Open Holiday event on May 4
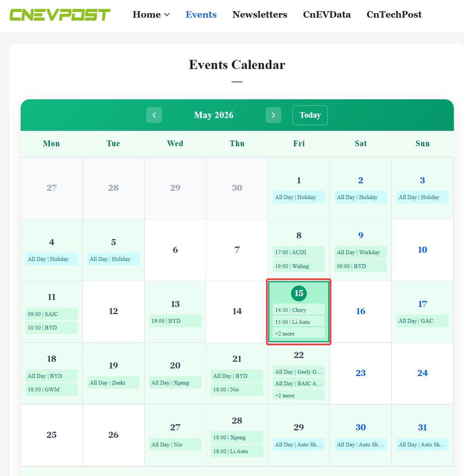Screen dimensions: 464x476 [x=52, y=259]
